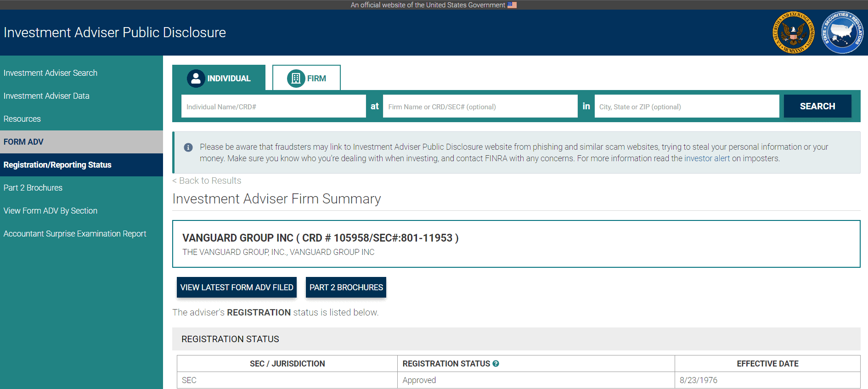Click VIEW LATEST FORM ADV FILED button
The width and height of the screenshot is (868, 389).
click(237, 288)
